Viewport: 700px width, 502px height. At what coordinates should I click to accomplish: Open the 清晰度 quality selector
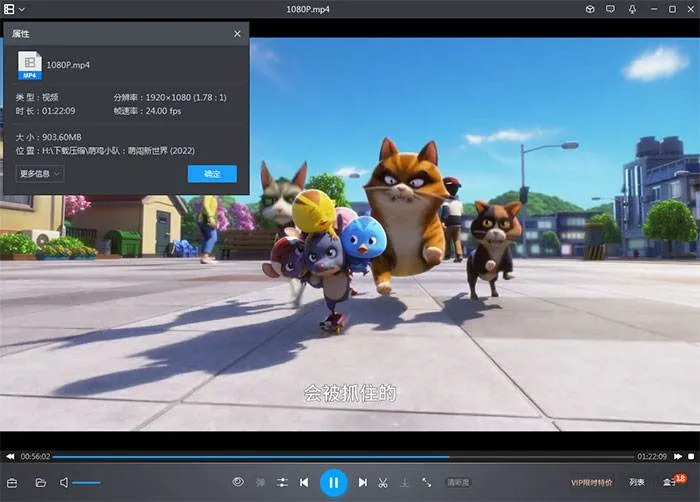[458, 482]
